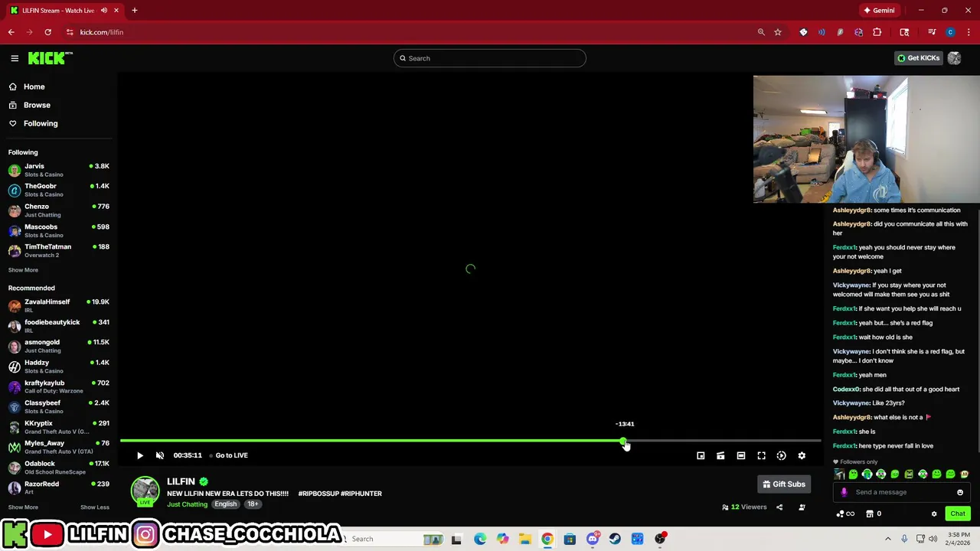Image resolution: width=980 pixels, height=551 pixels.
Task: Expand Show More under Recommended
Action: tap(23, 507)
